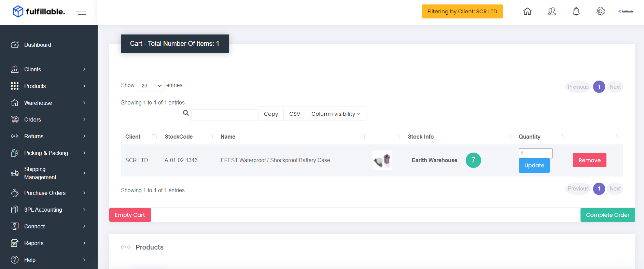Sort by the Name column header
This screenshot has height=269, width=644.
click(x=293, y=137)
